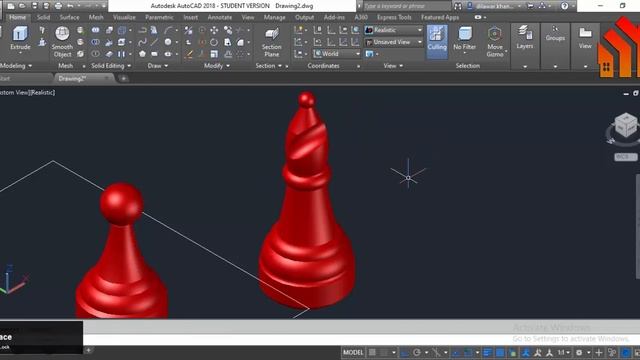
Task: Open the No Filter selection tool
Action: pyautogui.click(x=464, y=39)
